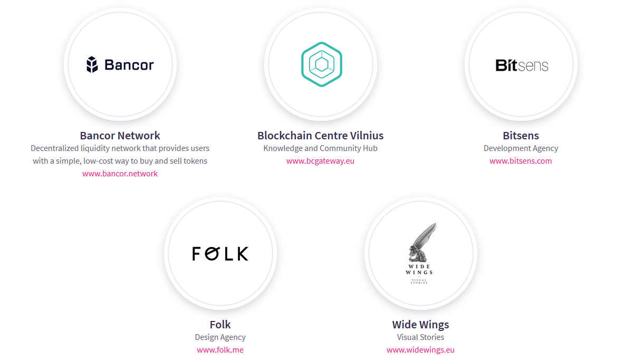Select the Bancor Network heading
This screenshot has height=360, width=644.
tap(120, 136)
